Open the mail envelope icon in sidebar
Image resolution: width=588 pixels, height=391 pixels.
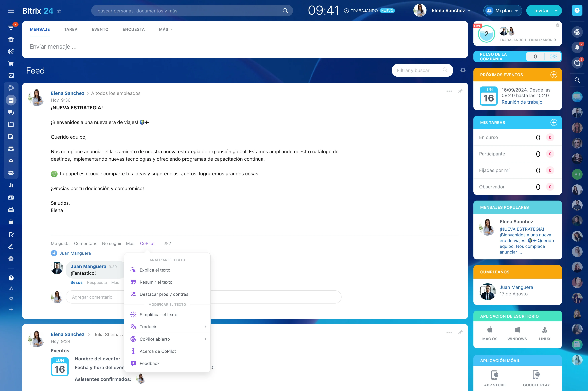(11, 161)
